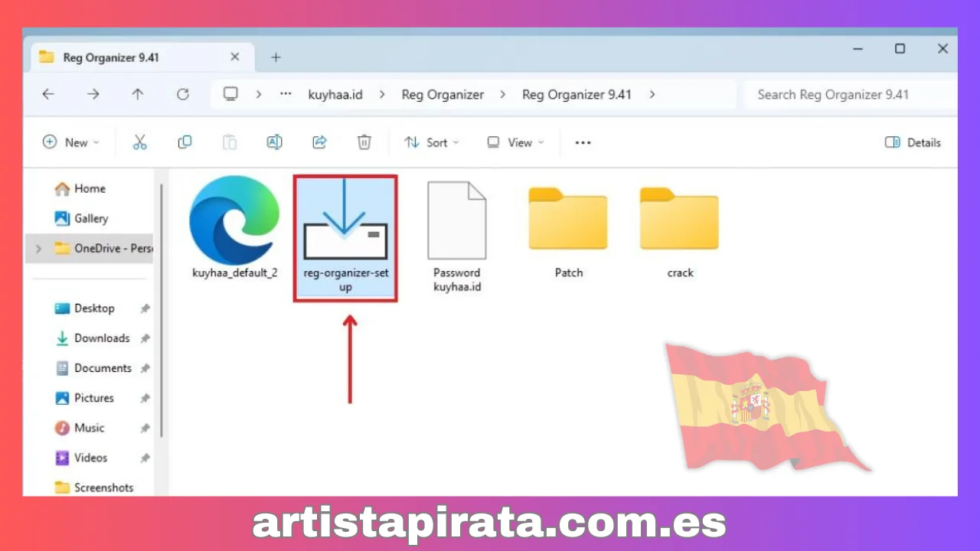Navigate to Reg Organizer breadcrumb
This screenshot has width=980, height=551.
point(443,94)
